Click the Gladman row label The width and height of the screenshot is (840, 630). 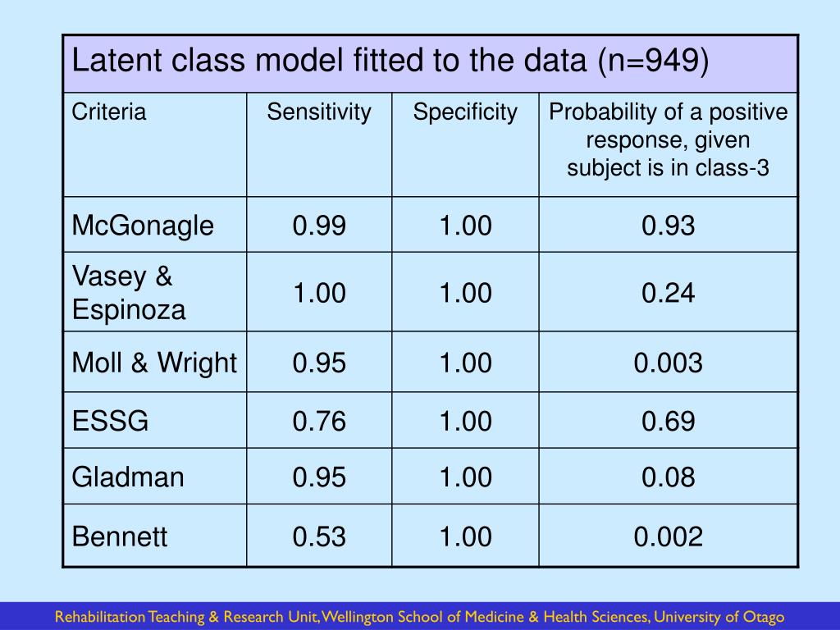pyautogui.click(x=128, y=477)
